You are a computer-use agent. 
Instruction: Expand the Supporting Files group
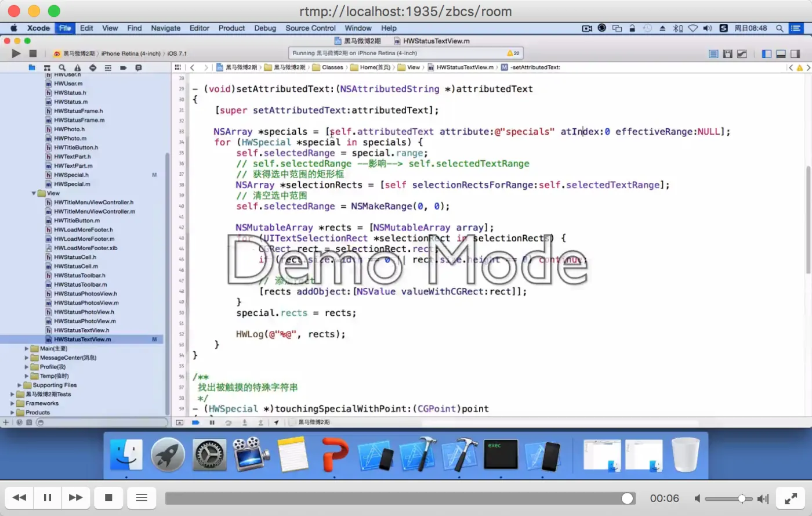coord(20,385)
